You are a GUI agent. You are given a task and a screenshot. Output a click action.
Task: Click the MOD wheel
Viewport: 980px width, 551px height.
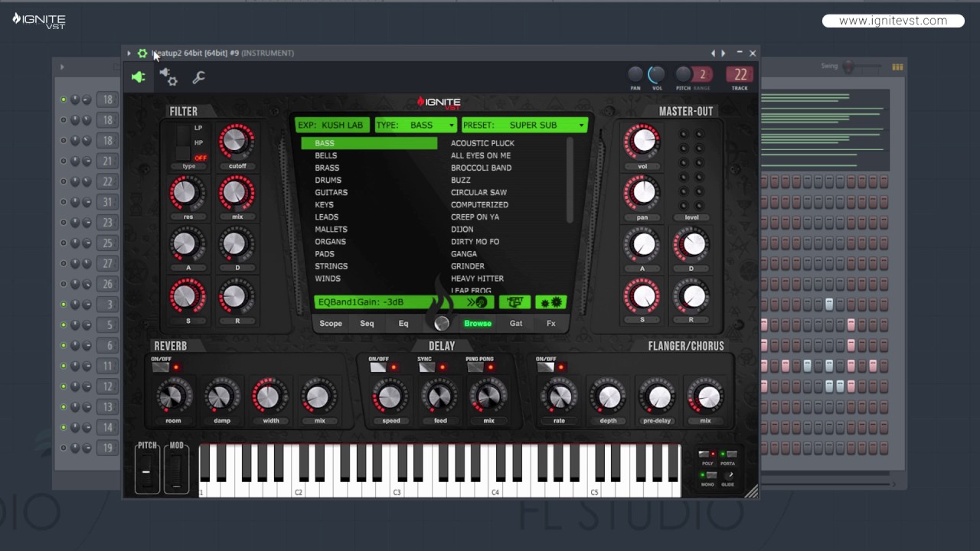176,471
